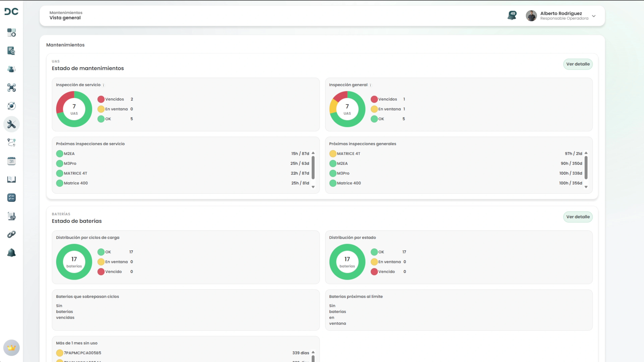
Task: Select the maintenance tools sidebar icon
Action: [11, 124]
